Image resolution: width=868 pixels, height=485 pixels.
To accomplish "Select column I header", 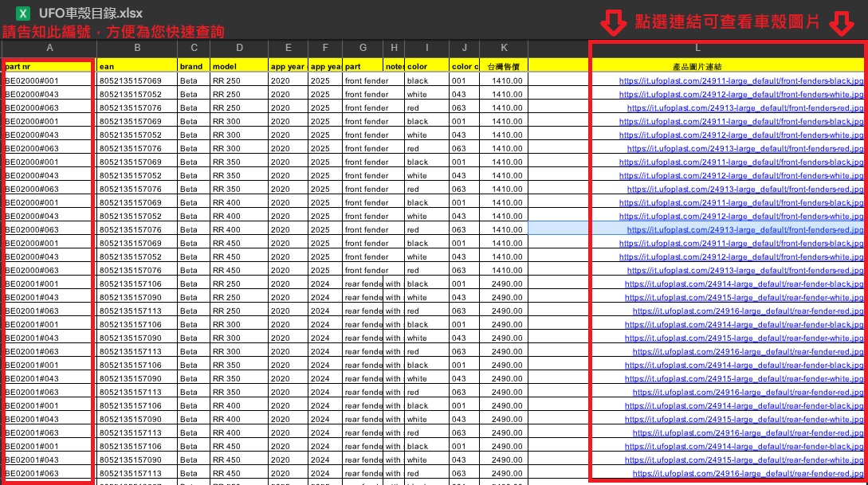I will point(426,48).
